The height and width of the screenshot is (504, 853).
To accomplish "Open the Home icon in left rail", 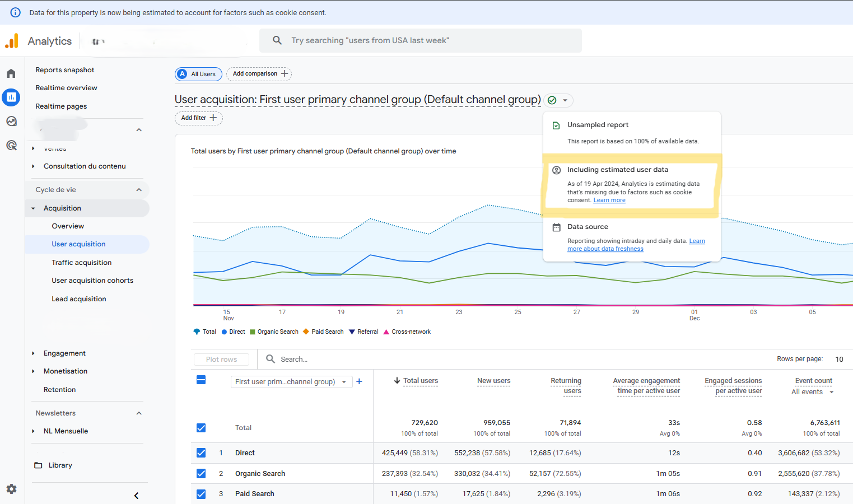I will click(11, 73).
